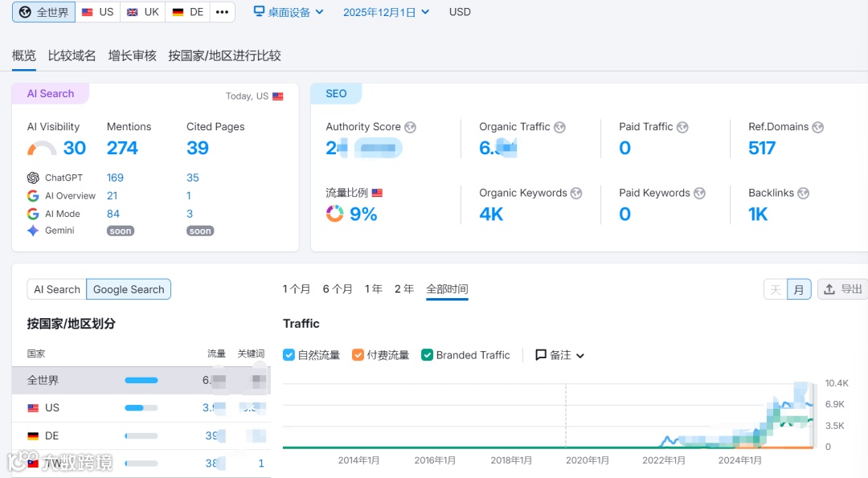Click the AI Visibility gauge icon
Image resolution: width=868 pixels, height=478 pixels.
(x=42, y=149)
